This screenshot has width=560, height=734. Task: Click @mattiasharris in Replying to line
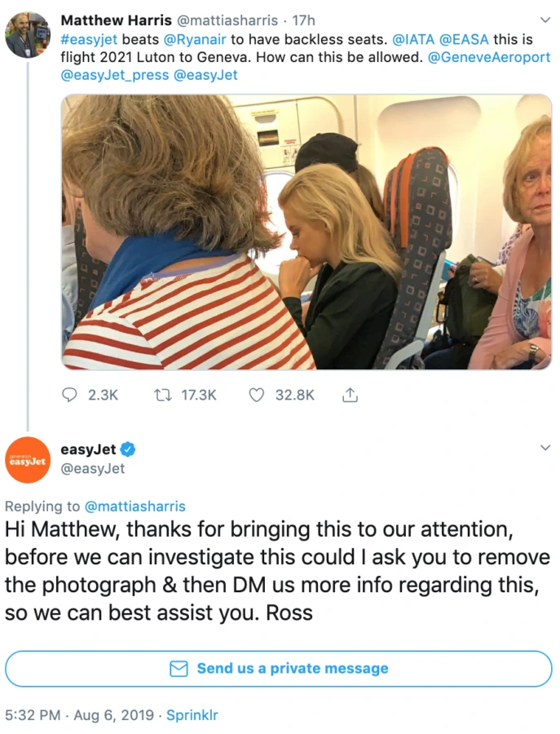pyautogui.click(x=134, y=506)
